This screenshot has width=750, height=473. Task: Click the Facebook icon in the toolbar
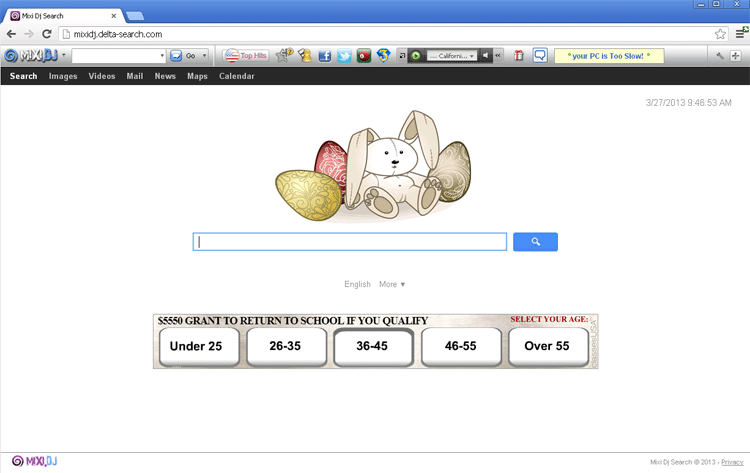(325, 56)
